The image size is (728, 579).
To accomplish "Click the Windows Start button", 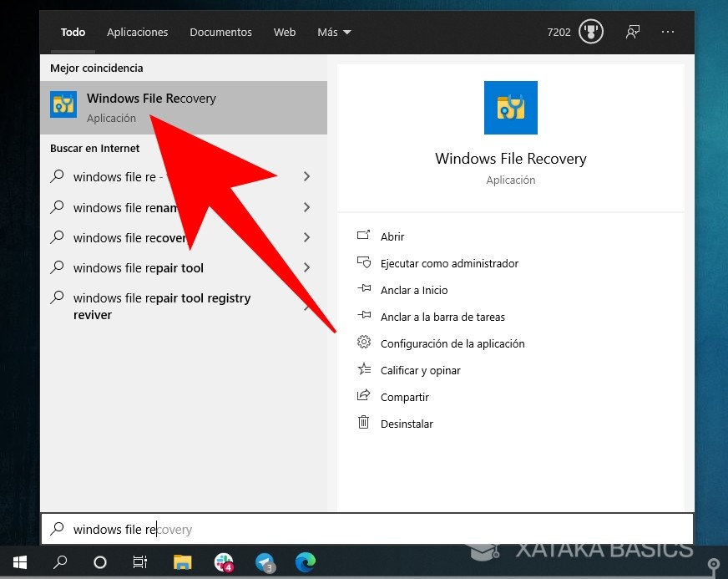I will pyautogui.click(x=20, y=563).
